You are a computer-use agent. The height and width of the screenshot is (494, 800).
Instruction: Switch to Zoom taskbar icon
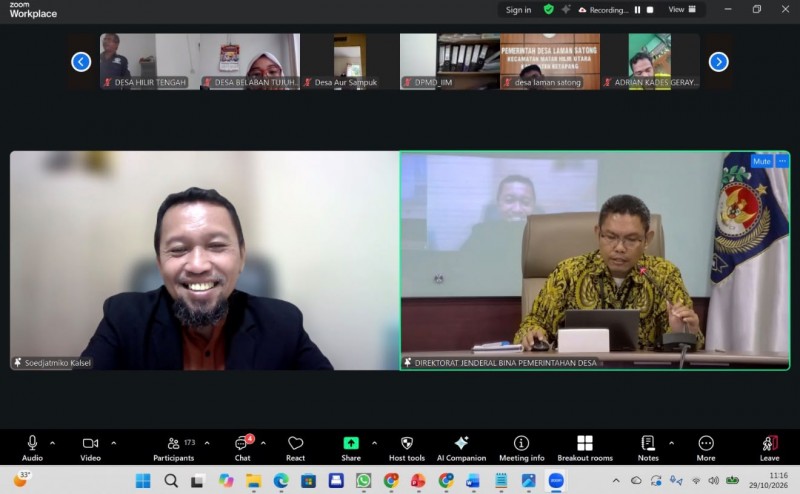[556, 480]
